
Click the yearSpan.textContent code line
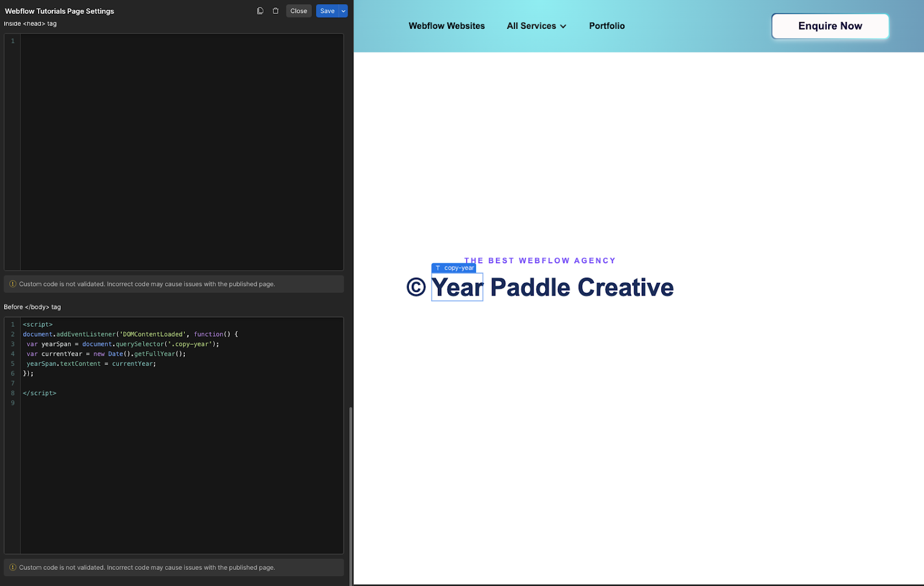point(91,364)
